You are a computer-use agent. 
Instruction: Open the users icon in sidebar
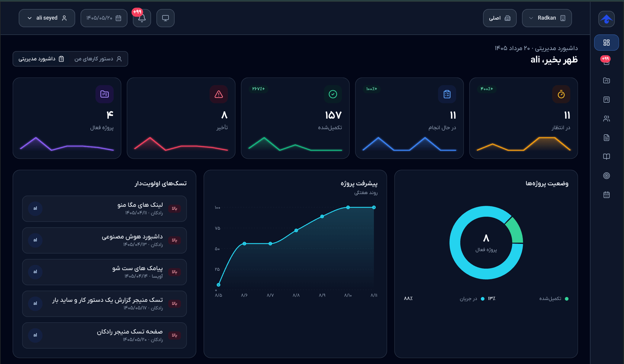tap(606, 119)
